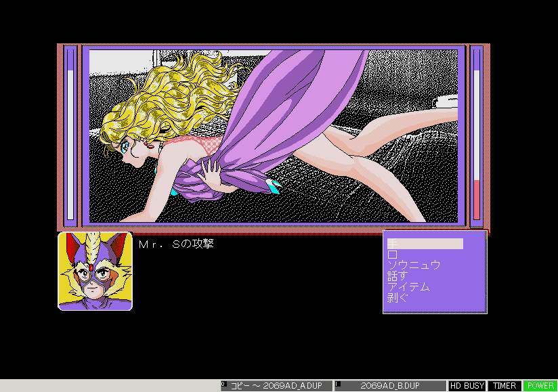Select the highlighted 手 command
The width and height of the screenshot is (558, 392).
pos(425,244)
